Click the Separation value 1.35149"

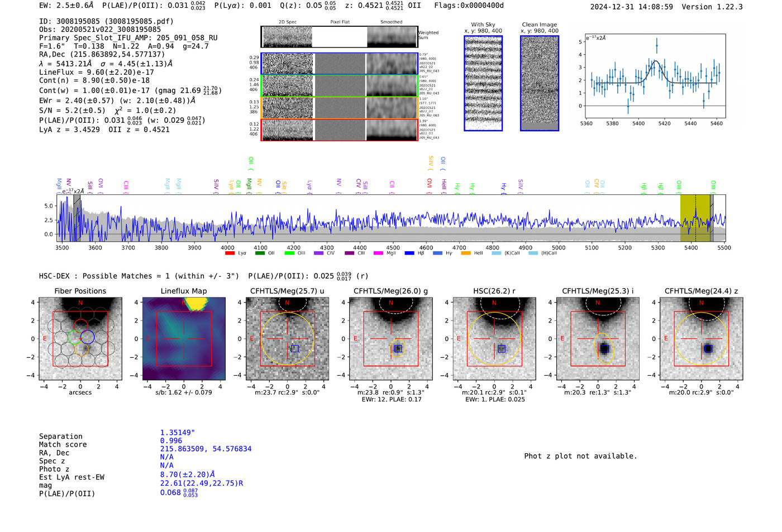coord(178,433)
